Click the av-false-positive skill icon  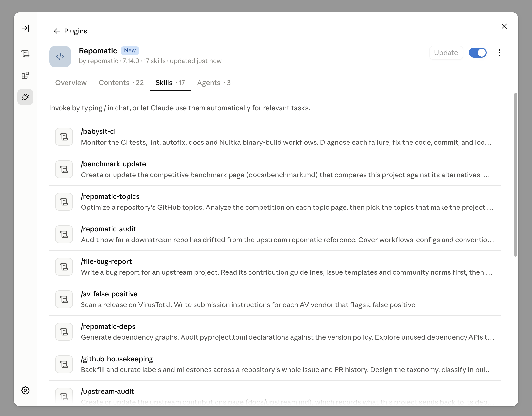[64, 299]
